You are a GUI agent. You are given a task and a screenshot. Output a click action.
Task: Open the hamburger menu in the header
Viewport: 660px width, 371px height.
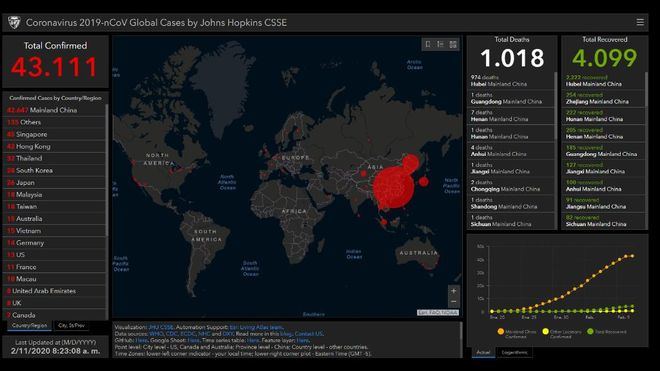[640, 22]
